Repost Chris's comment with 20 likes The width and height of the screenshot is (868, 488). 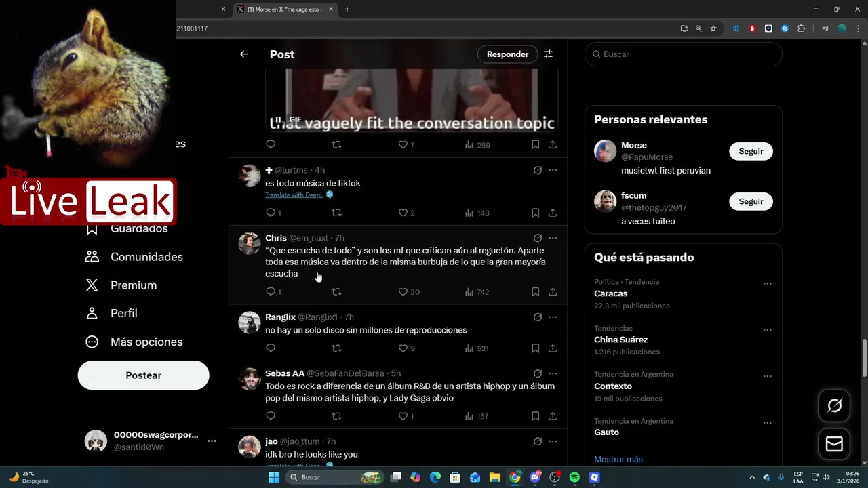pos(336,292)
